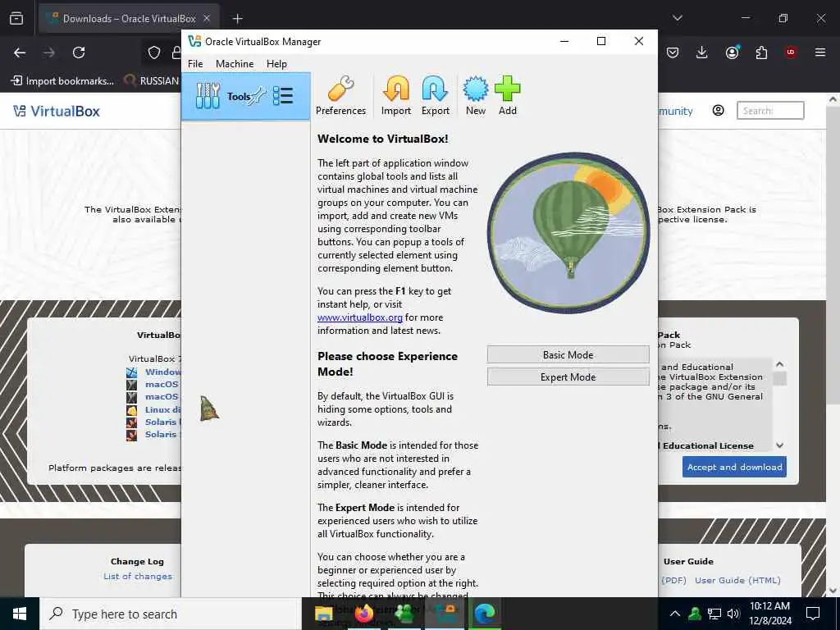Pin the Tools pane with pin icon
The image size is (840, 630).
point(258,96)
